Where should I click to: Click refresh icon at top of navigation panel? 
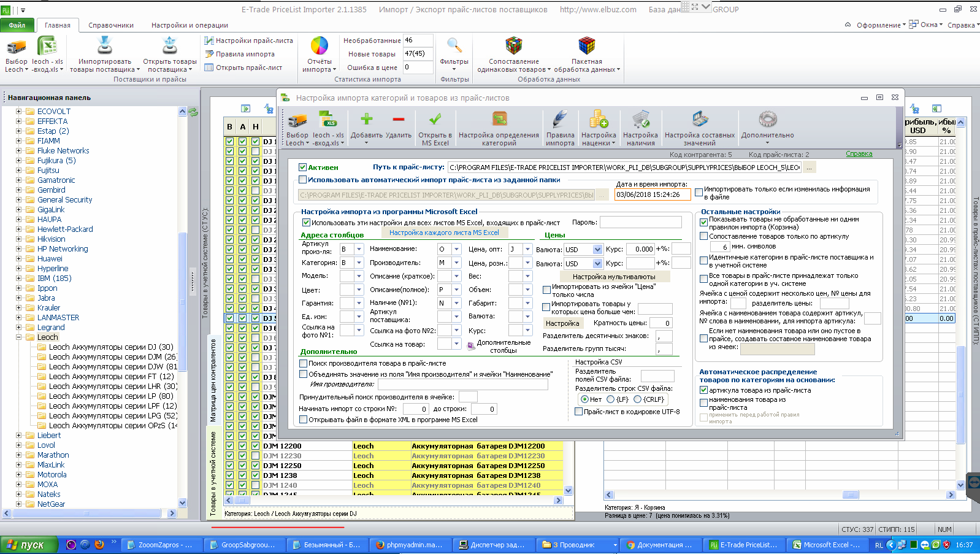pos(193,112)
